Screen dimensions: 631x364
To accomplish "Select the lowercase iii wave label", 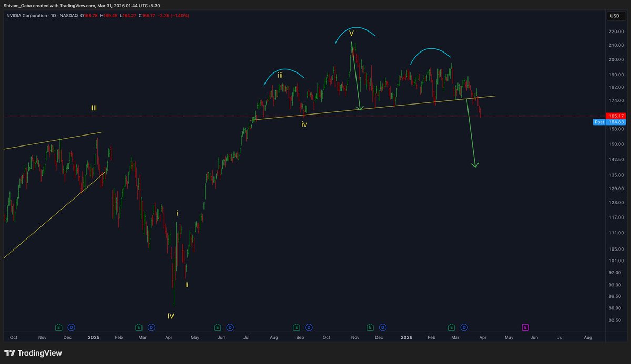I will tap(280, 75).
